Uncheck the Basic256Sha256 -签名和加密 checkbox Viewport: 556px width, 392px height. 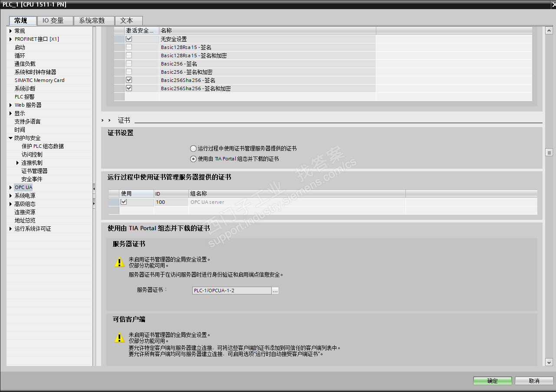(x=129, y=88)
